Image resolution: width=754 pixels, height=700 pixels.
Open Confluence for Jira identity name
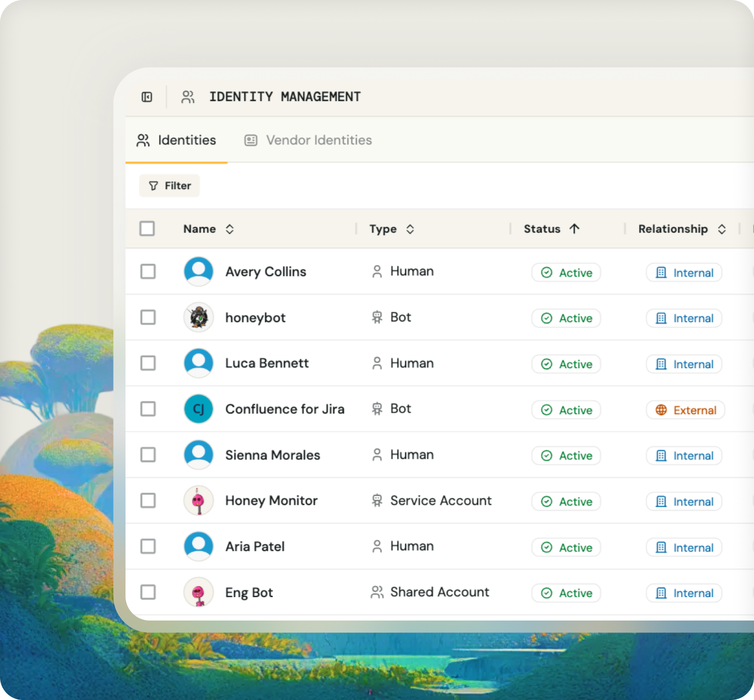[285, 409]
